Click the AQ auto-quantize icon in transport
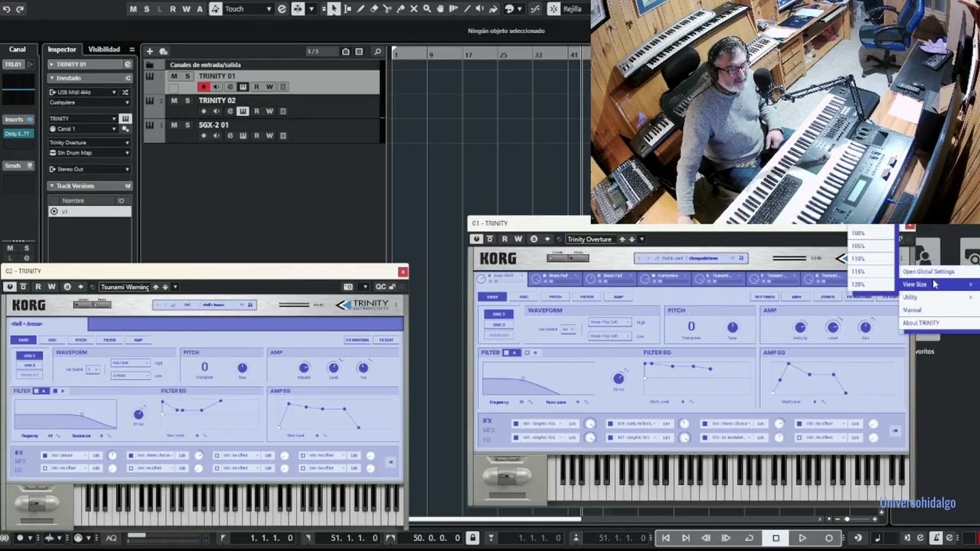980x551 pixels. (x=112, y=538)
